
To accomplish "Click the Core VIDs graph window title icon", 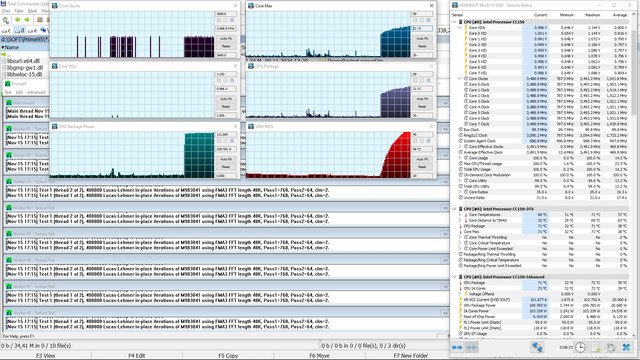I will pyautogui.click(x=55, y=66).
